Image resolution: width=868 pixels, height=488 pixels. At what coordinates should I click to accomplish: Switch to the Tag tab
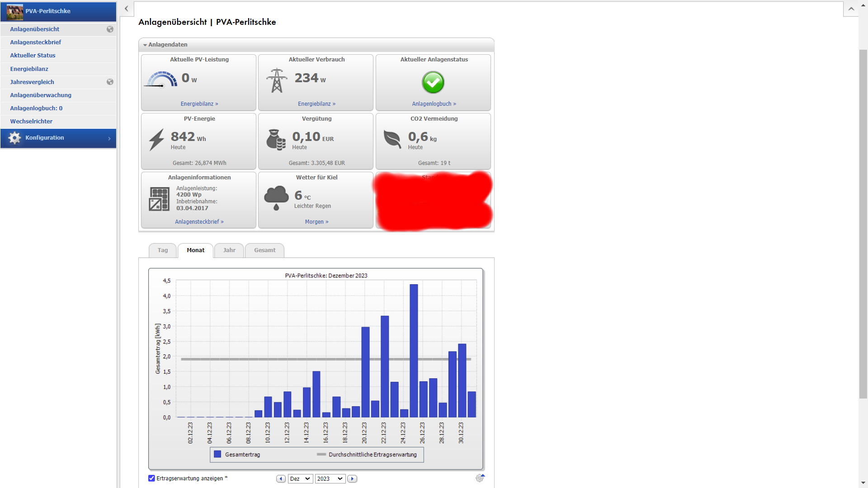[163, 250]
